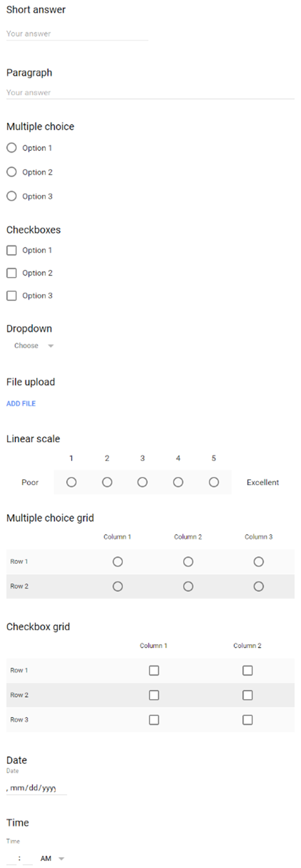Click the Short answer text field
The width and height of the screenshot is (301, 868).
tap(77, 34)
